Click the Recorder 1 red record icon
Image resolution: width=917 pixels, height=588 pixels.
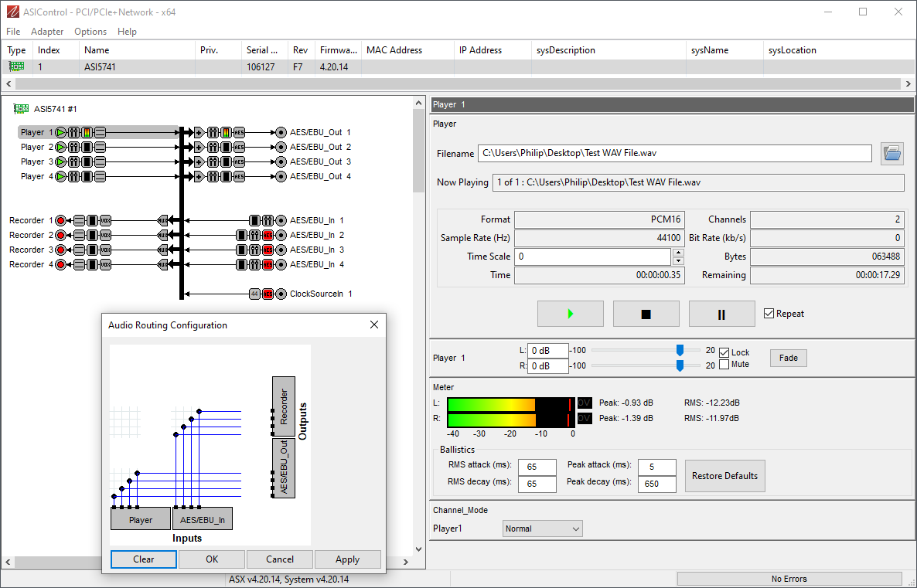[60, 220]
